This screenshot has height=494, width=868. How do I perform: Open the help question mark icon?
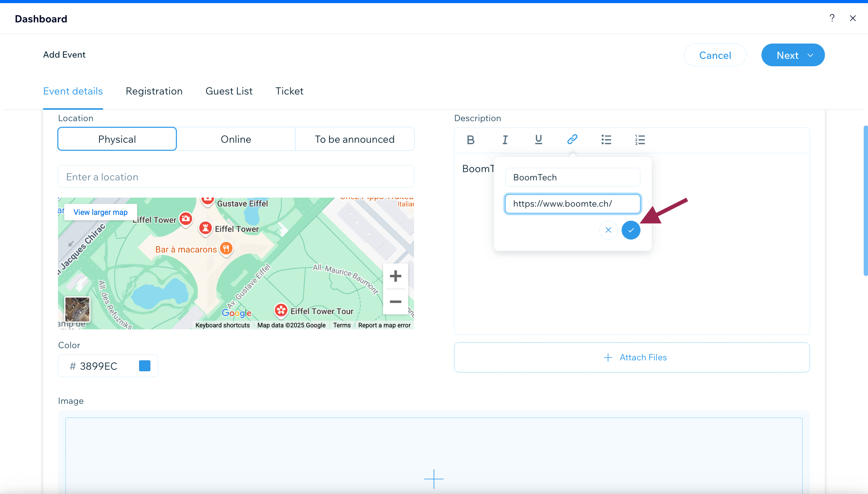click(x=832, y=18)
